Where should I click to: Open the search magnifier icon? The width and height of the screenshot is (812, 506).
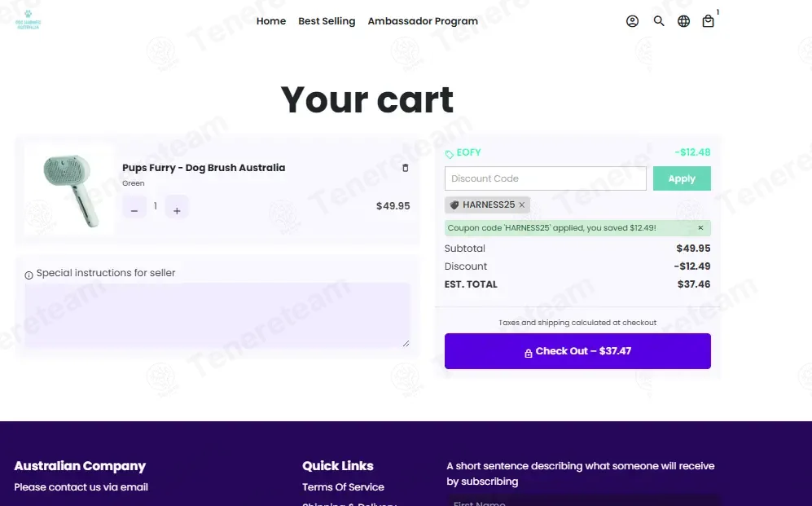659,21
